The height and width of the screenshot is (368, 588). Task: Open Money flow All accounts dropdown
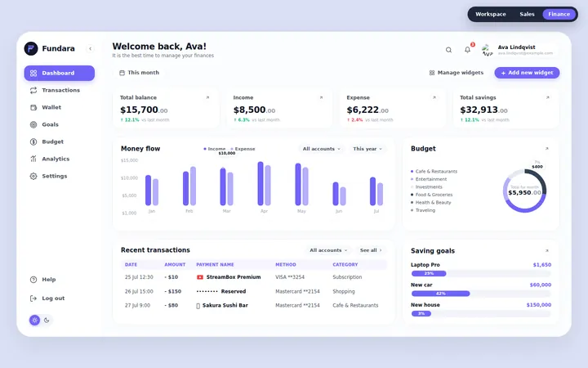click(322, 149)
